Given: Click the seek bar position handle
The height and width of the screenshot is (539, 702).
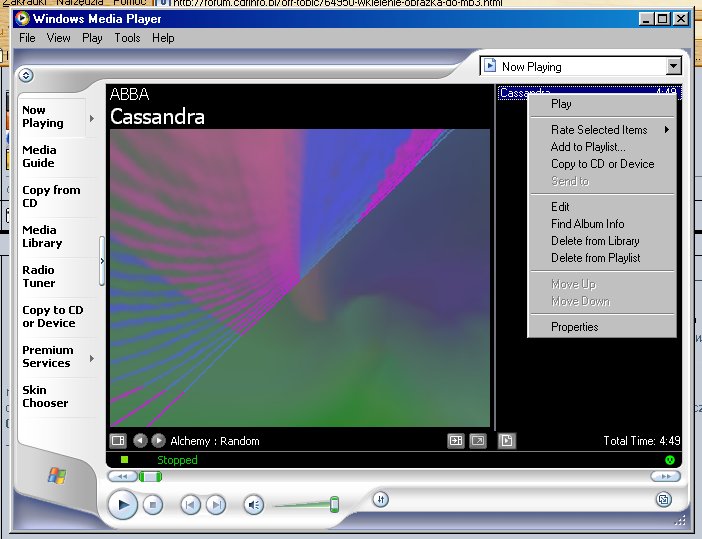Looking at the screenshot, I should click(x=150, y=476).
